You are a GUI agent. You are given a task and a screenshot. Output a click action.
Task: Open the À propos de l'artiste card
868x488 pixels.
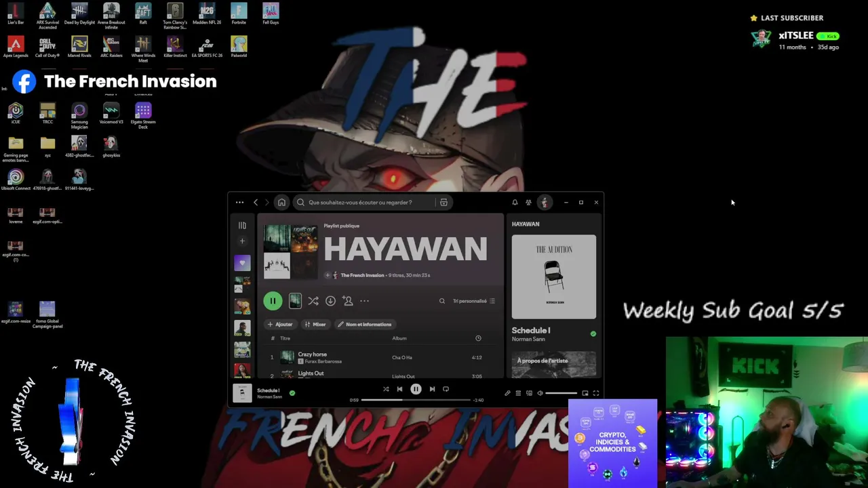coord(554,363)
